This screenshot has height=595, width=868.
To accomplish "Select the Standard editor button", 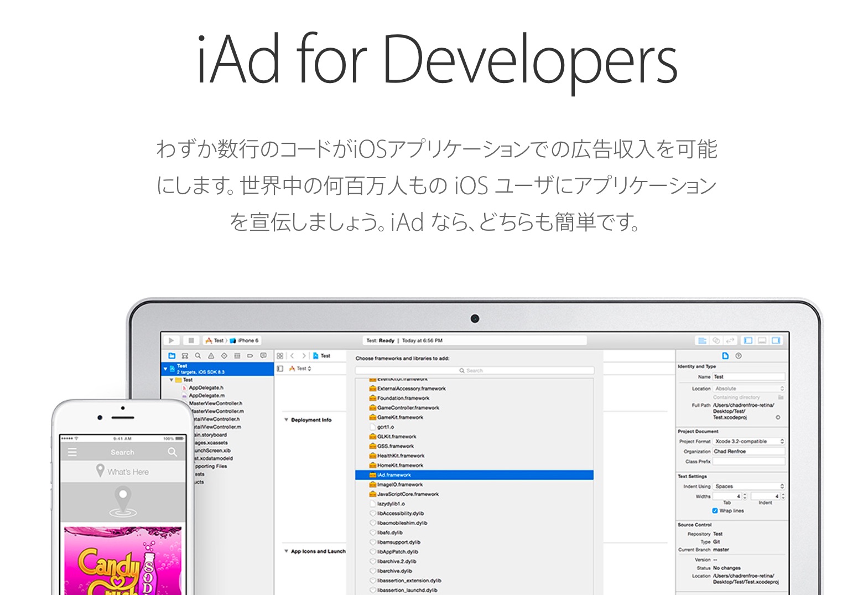I will [x=702, y=340].
